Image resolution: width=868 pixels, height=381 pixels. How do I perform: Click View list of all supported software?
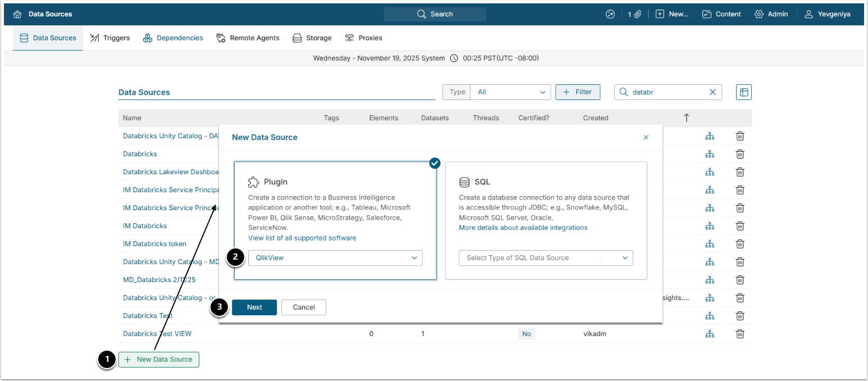(x=302, y=238)
